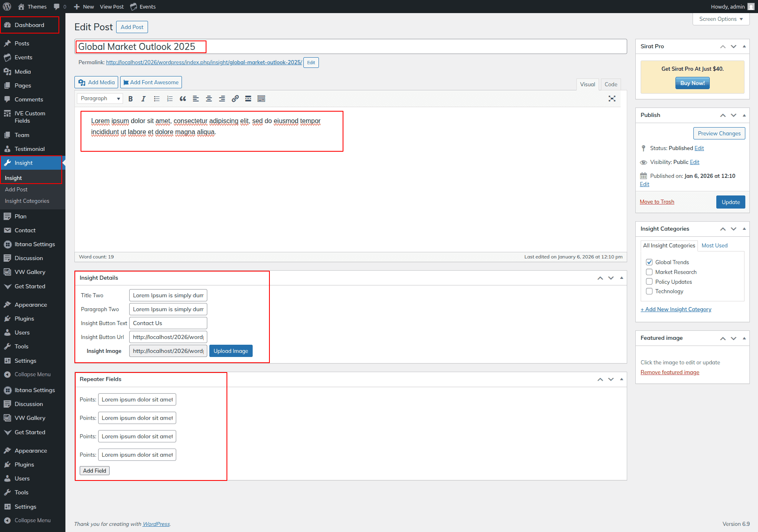The height and width of the screenshot is (532, 758).
Task: Check the Market Research category
Action: click(649, 272)
